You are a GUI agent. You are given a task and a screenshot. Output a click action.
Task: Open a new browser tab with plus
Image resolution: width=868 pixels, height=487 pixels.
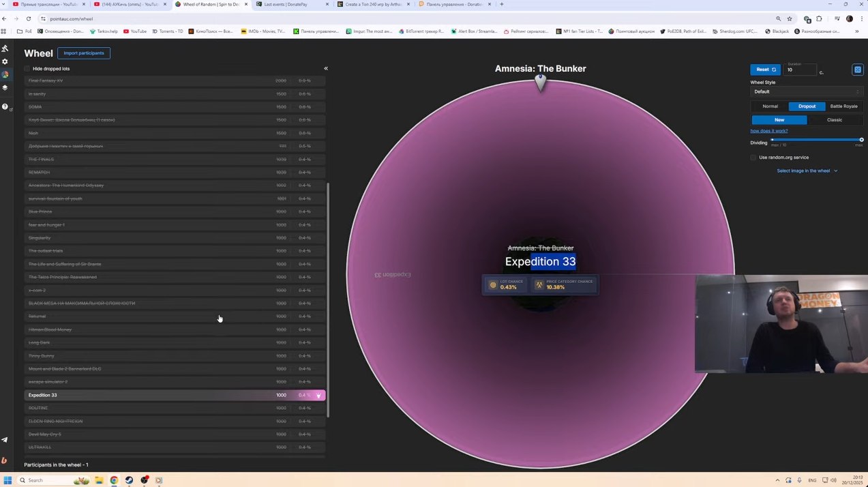502,4
